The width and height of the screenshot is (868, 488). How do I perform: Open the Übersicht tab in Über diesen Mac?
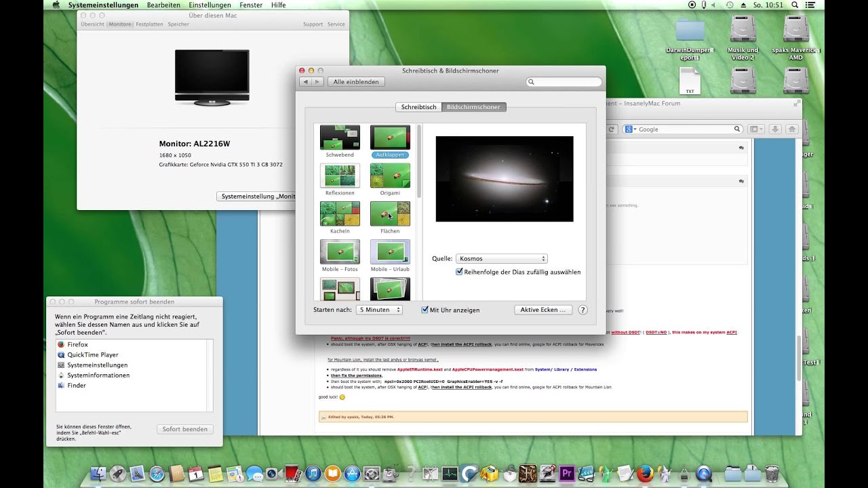(x=93, y=24)
